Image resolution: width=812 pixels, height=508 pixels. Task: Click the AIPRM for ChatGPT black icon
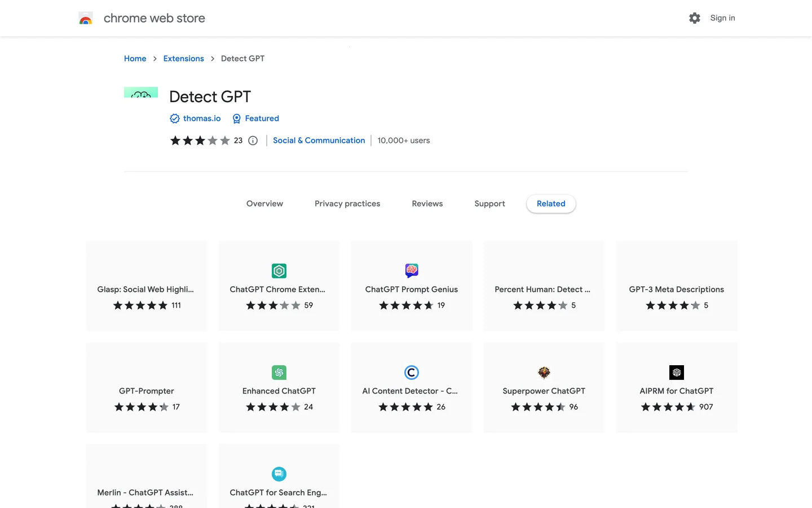677,373
